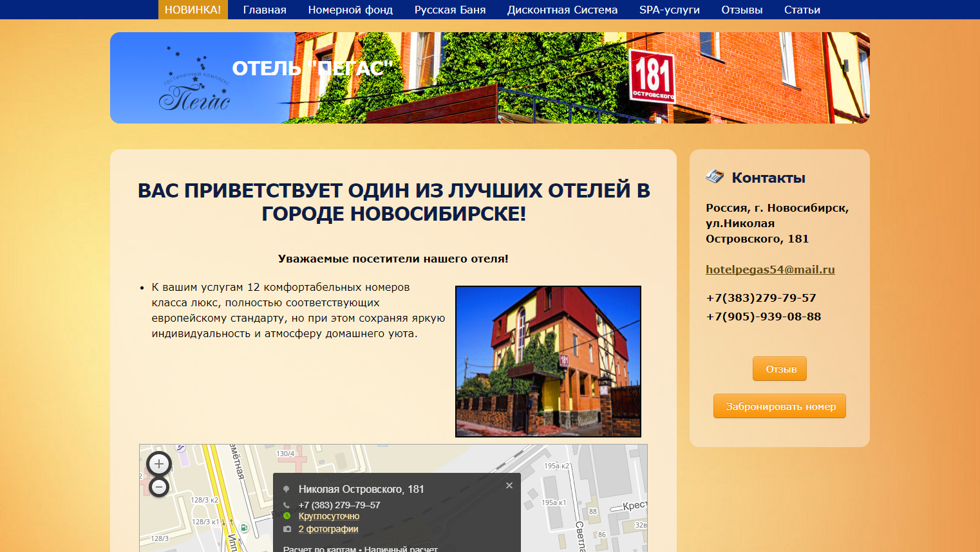
Task: Open Номерной фонд section
Action: [350, 10]
